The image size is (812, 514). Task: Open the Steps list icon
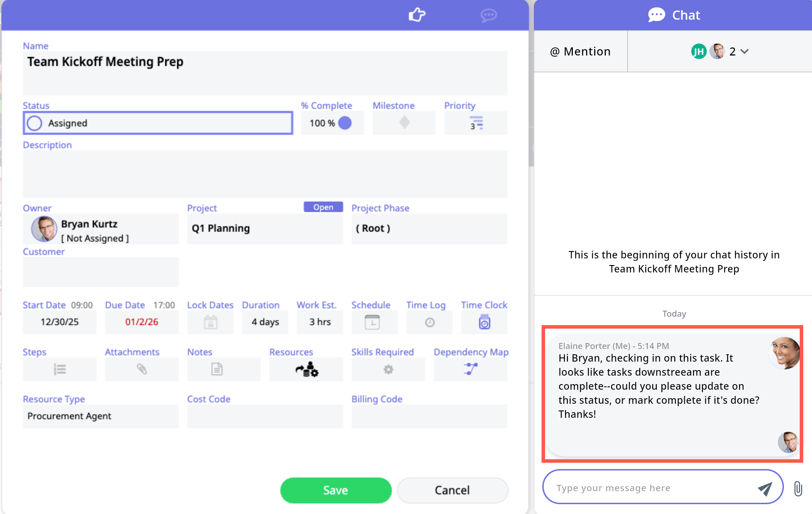60,369
